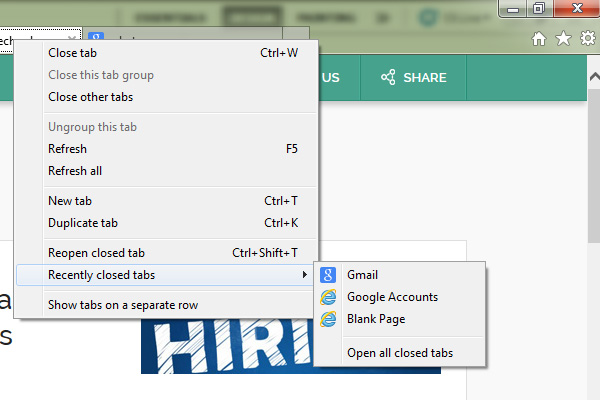Open Favorites star icon

tap(563, 38)
